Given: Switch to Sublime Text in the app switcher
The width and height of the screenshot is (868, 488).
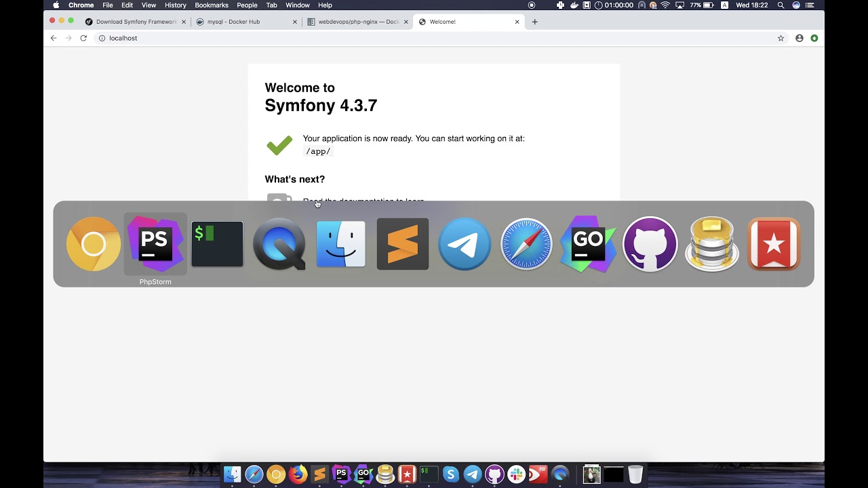Looking at the screenshot, I should 403,244.
